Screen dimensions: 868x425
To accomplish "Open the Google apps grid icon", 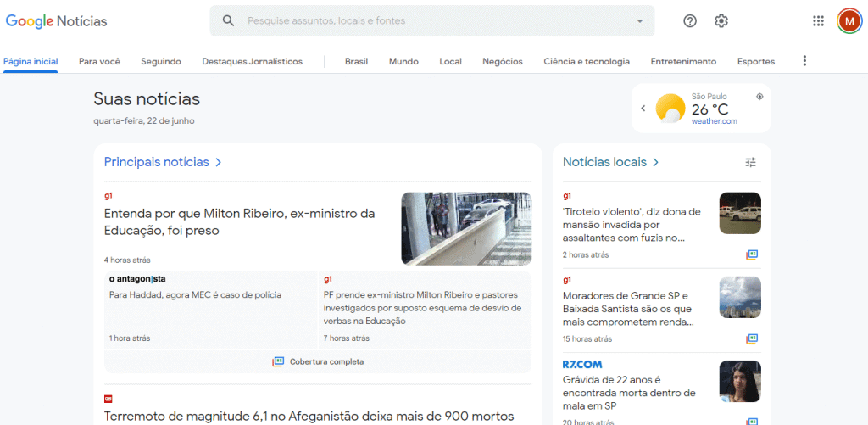I will (x=818, y=21).
